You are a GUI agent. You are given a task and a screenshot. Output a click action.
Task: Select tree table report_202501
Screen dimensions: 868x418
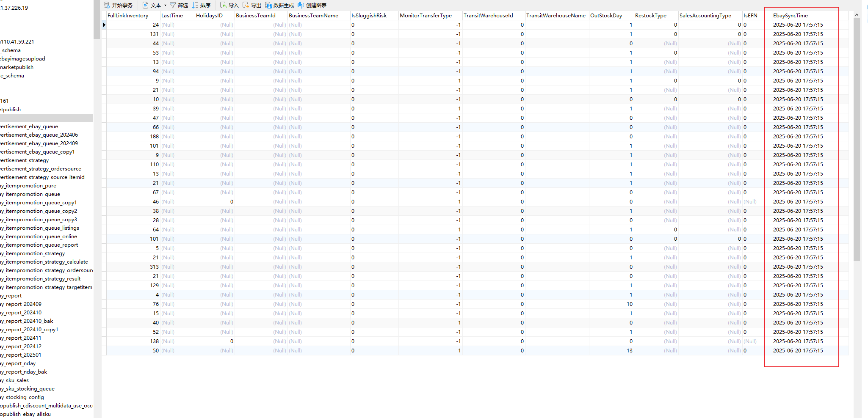(21, 355)
